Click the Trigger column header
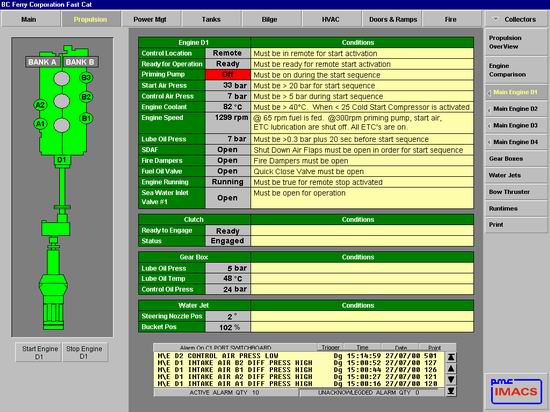 [x=330, y=347]
